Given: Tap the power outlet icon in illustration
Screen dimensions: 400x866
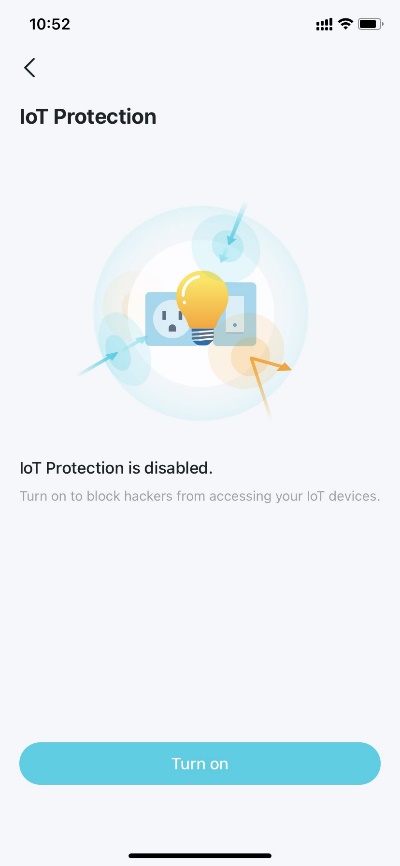Looking at the screenshot, I should (x=170, y=320).
